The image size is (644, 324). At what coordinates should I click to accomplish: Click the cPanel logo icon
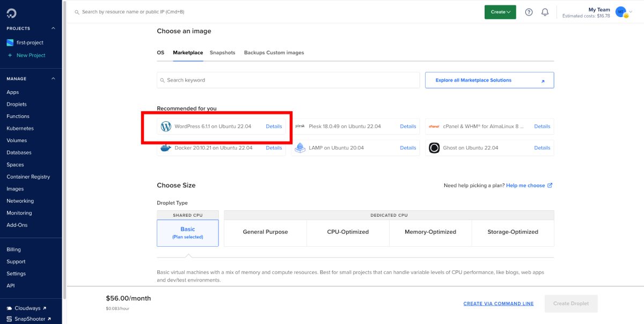(x=434, y=127)
